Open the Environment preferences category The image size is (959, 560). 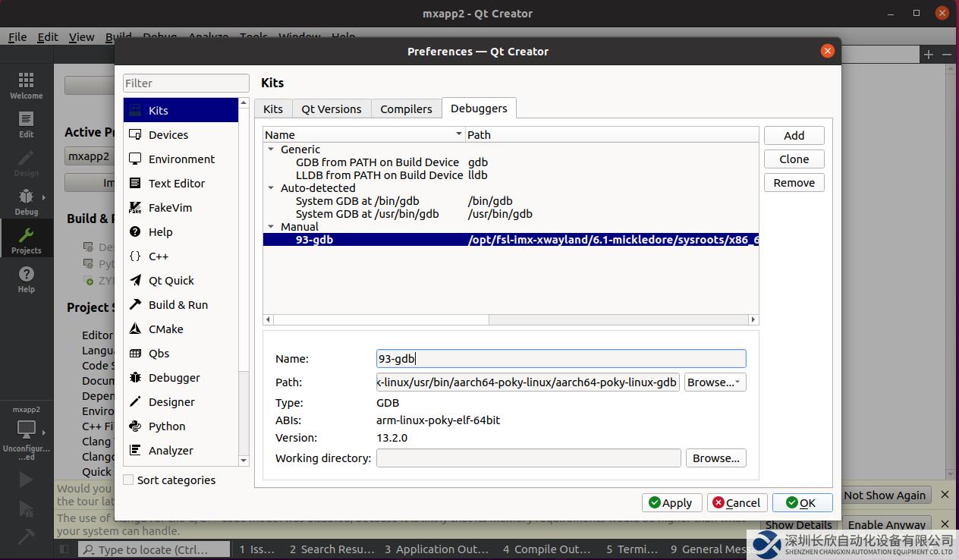(181, 159)
